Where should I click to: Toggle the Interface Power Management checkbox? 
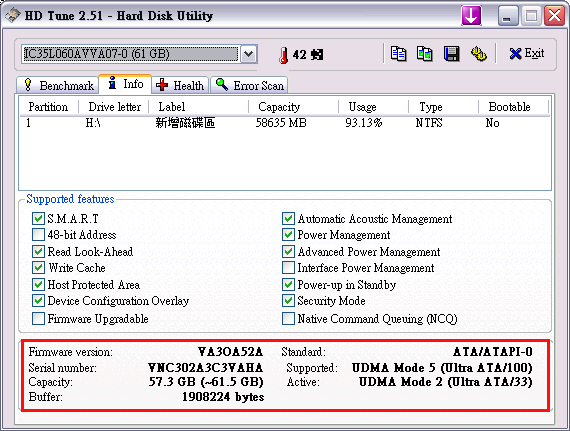click(x=288, y=268)
